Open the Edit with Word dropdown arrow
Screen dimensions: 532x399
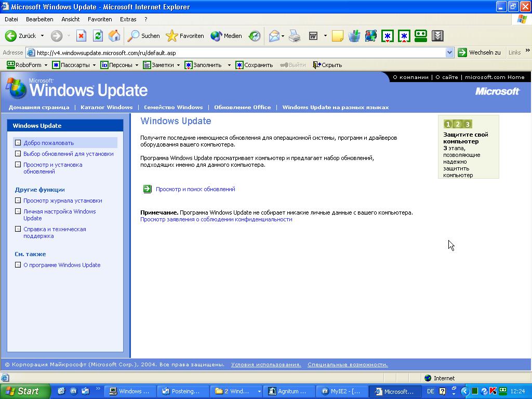point(325,36)
